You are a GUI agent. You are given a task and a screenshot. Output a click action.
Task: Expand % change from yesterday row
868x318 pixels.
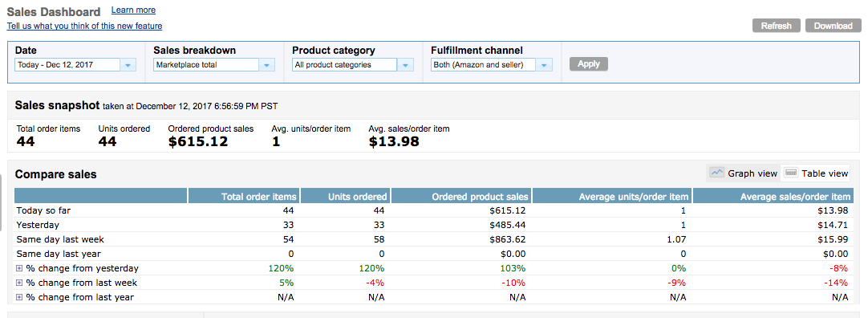coord(19,268)
